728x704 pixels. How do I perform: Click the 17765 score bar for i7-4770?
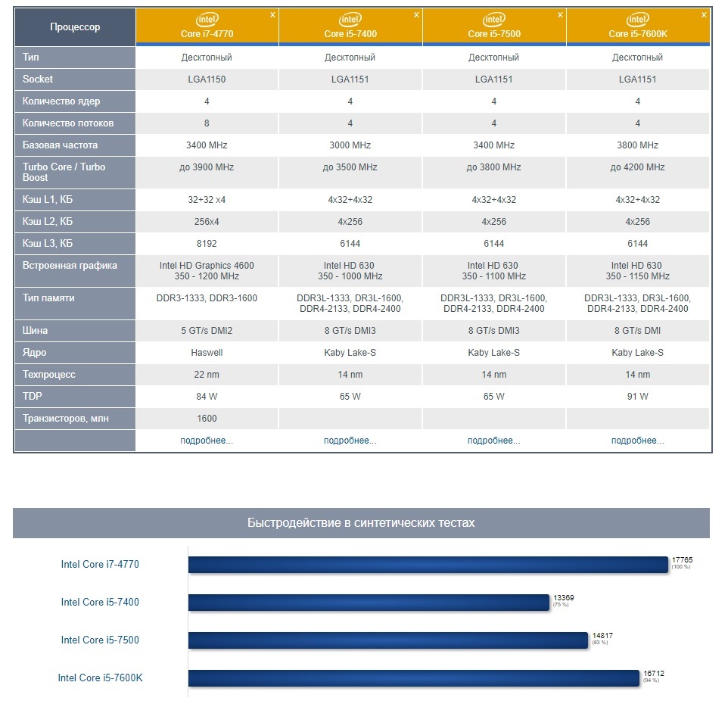(x=428, y=565)
